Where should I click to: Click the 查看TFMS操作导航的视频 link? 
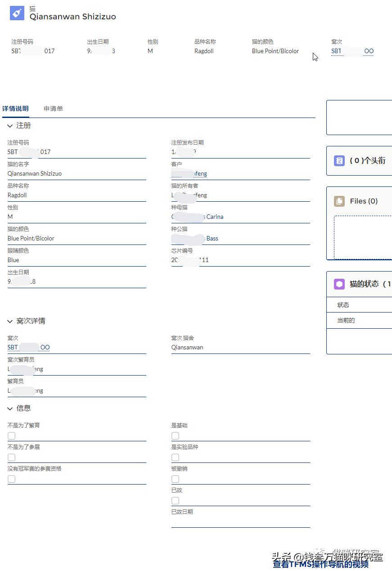click(321, 564)
